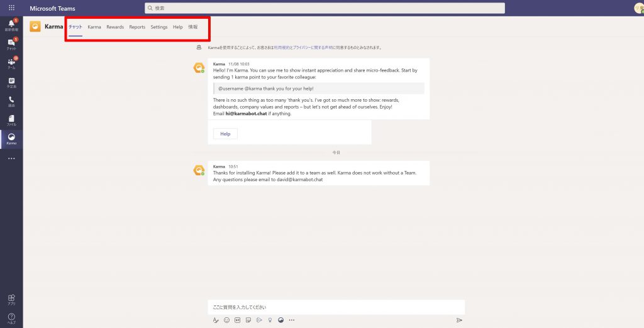This screenshot has width=644, height=328.
Task: Open the Calls phone icon in sidebar
Action: [11, 101]
